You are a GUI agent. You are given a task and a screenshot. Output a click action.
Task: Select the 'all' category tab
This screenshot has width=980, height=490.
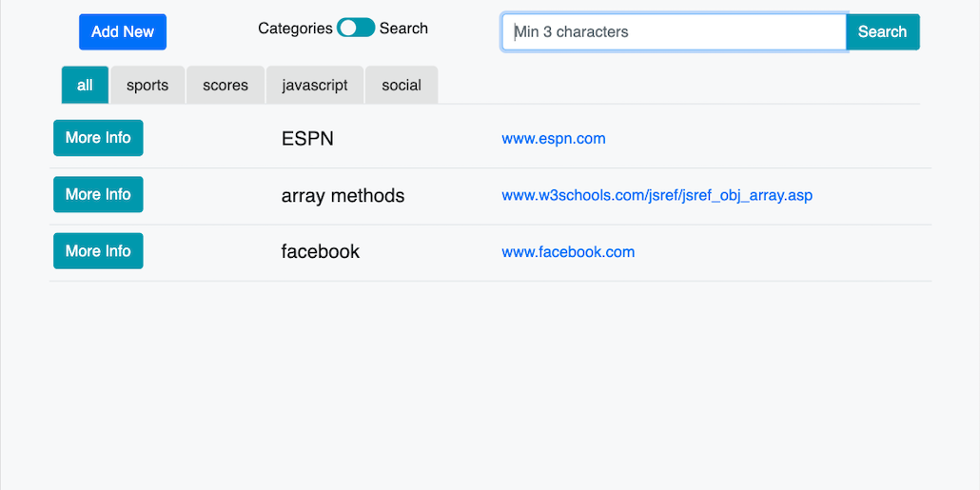coord(85,86)
